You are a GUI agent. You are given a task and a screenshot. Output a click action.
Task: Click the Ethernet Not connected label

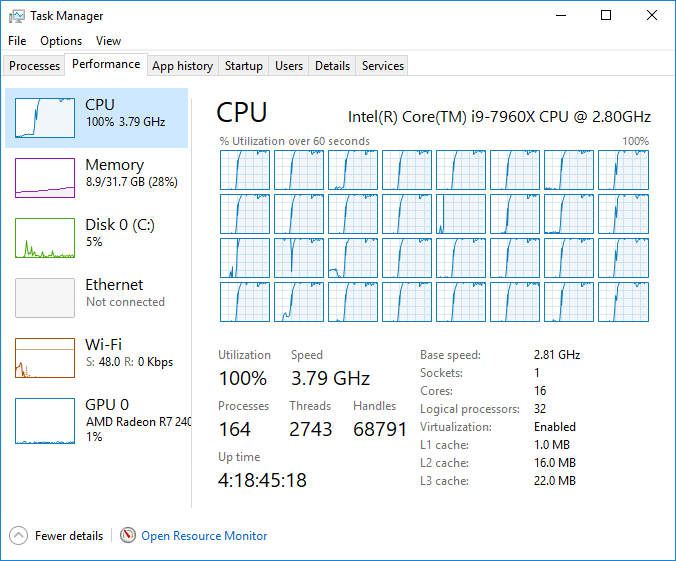(x=125, y=293)
